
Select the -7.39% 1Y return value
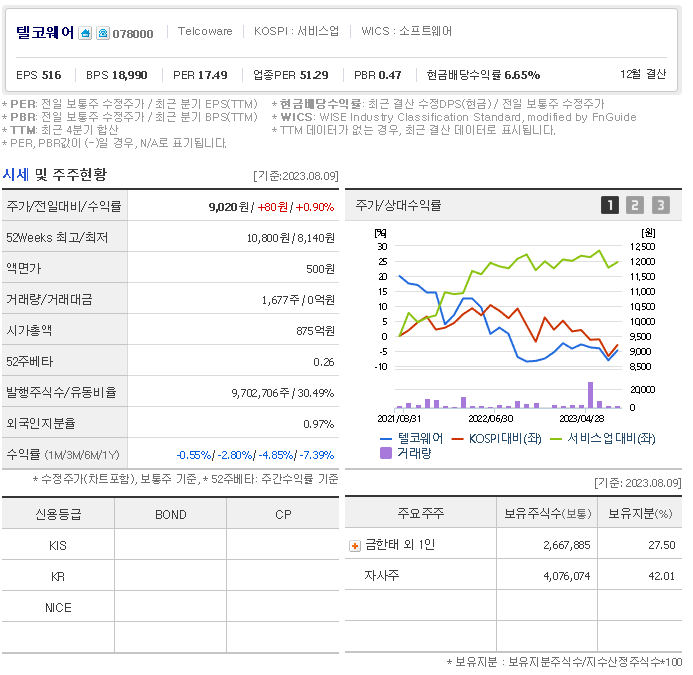[316, 455]
